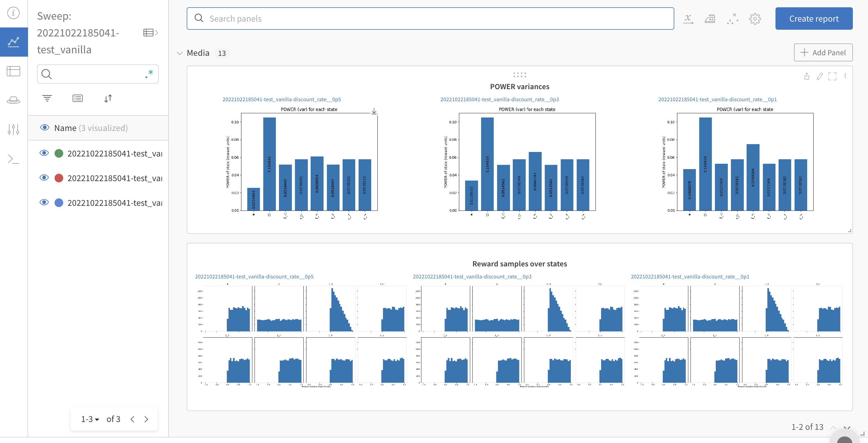
Task: Select the blue-dot run name text
Action: [115, 202]
